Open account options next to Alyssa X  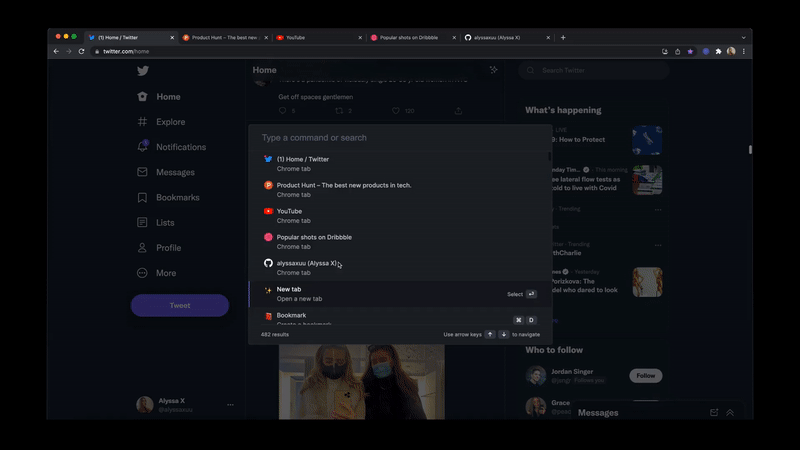(230, 405)
